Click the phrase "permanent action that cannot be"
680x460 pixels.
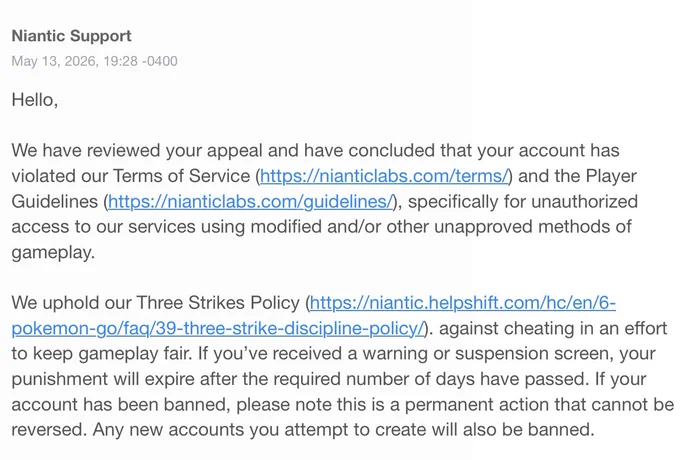click(x=539, y=405)
